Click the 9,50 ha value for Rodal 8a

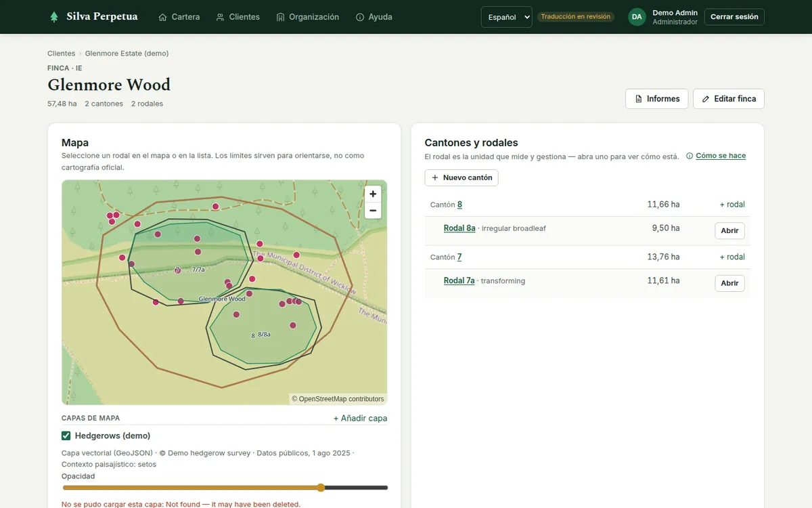(x=666, y=228)
